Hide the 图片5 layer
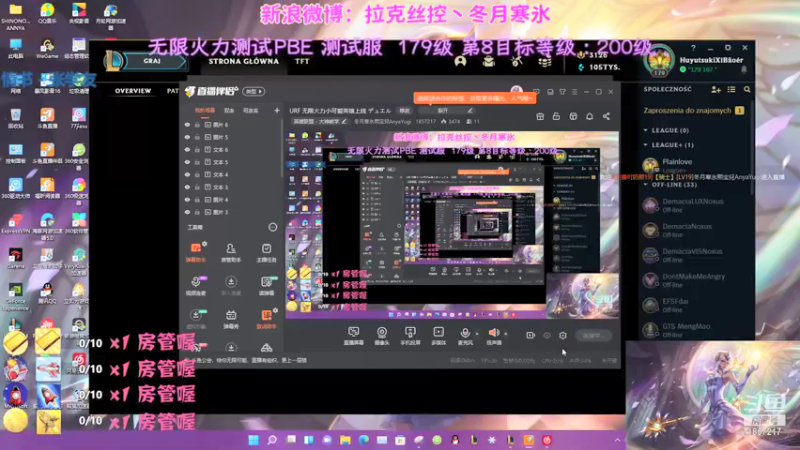The image size is (800, 450). click(x=187, y=137)
